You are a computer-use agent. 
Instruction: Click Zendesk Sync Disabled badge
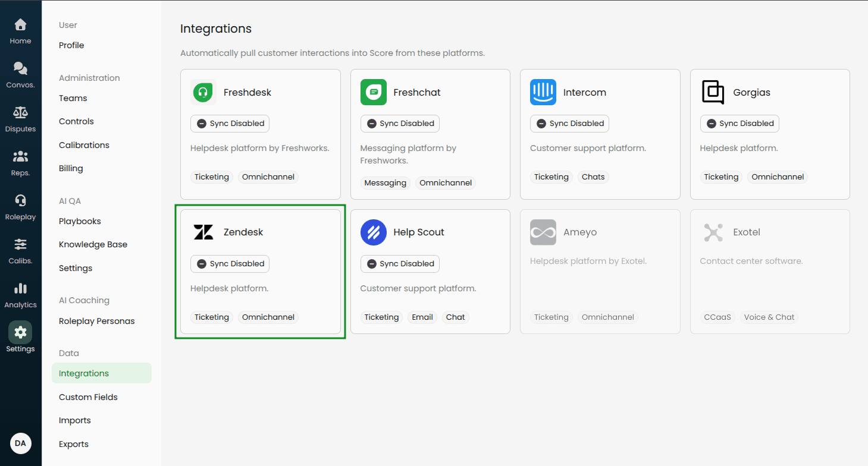click(230, 264)
